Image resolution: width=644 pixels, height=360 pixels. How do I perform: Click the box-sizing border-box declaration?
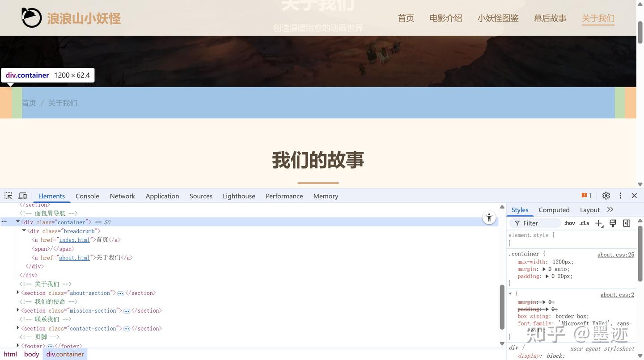553,316
